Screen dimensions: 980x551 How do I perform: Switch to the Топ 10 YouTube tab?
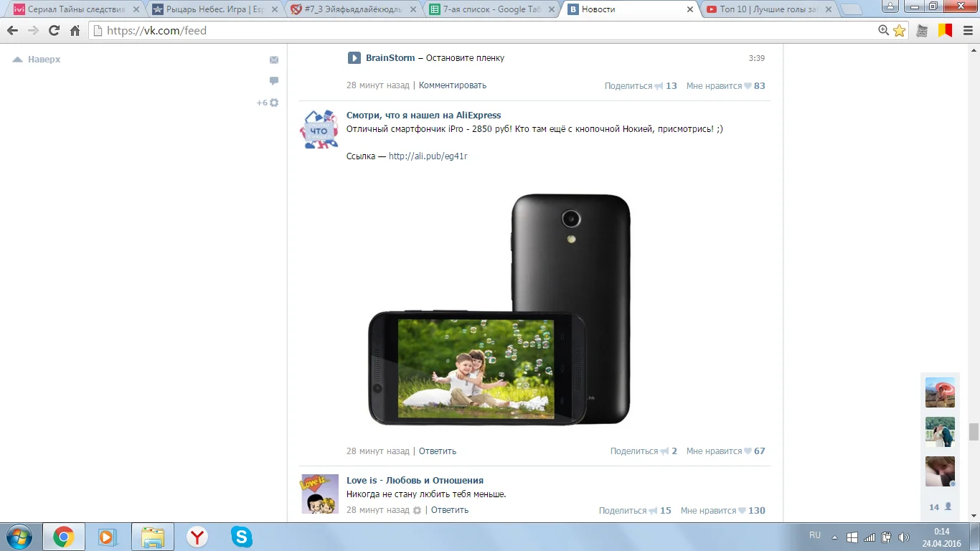(768, 9)
